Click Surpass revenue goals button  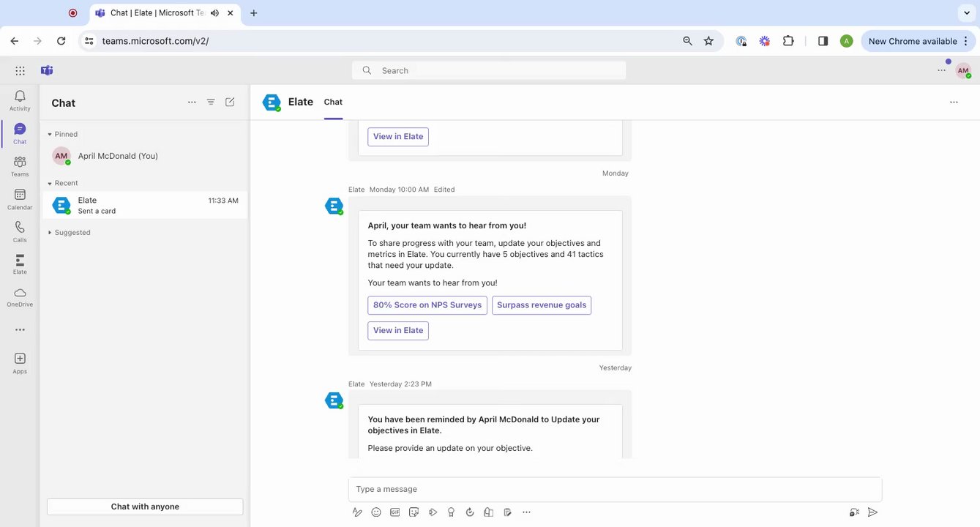(542, 305)
